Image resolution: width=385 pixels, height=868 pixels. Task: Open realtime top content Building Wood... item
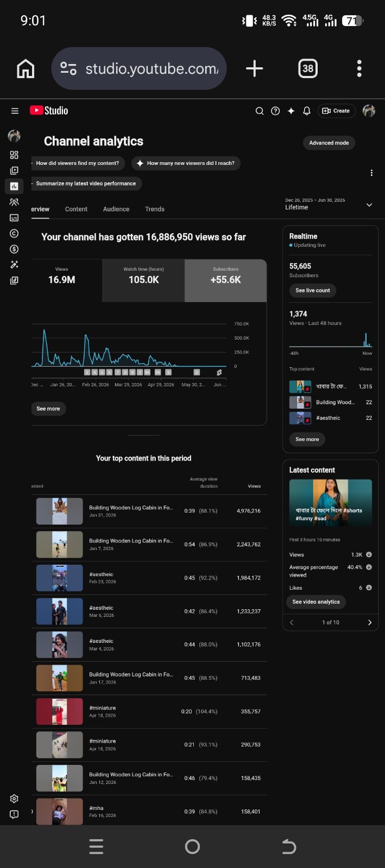point(330,402)
